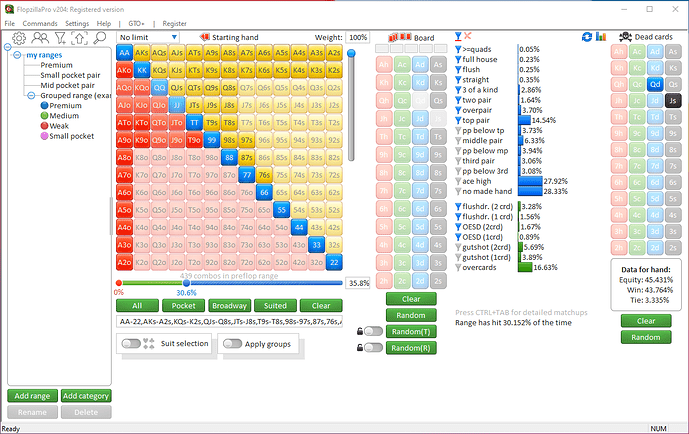
Task: Toggle the OESD (2crd) filter funnel
Action: click(458, 227)
